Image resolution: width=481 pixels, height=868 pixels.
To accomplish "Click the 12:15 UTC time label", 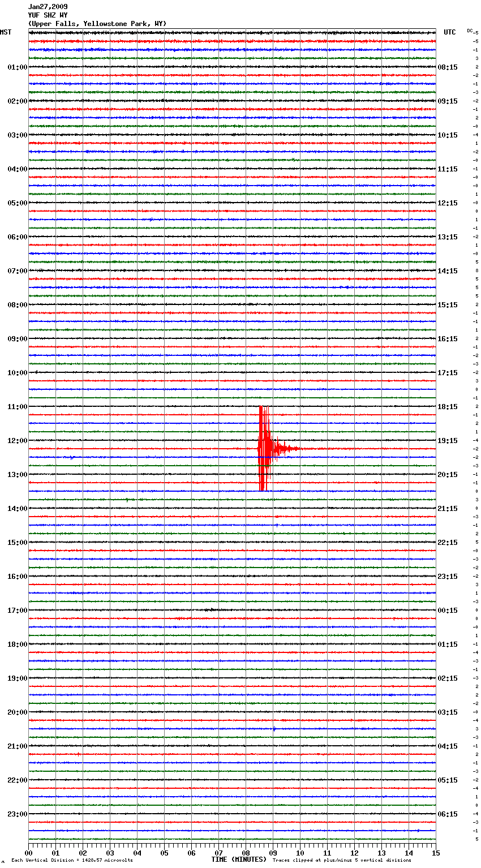I will [x=448, y=203].
